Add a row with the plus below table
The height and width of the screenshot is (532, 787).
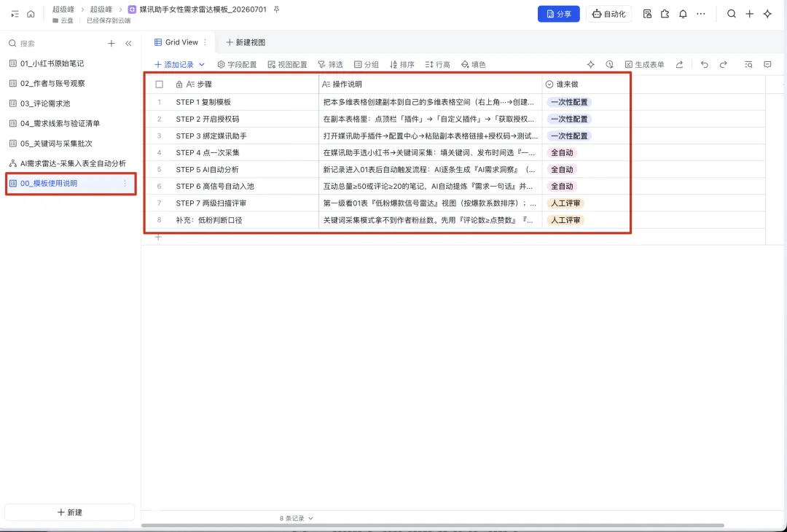click(158, 237)
